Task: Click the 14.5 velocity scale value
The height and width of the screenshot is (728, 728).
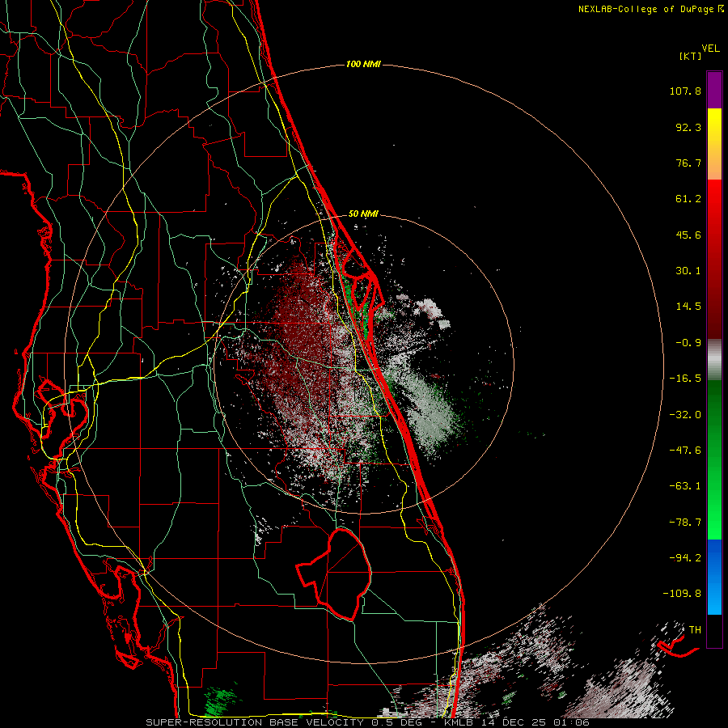Action: click(x=688, y=307)
